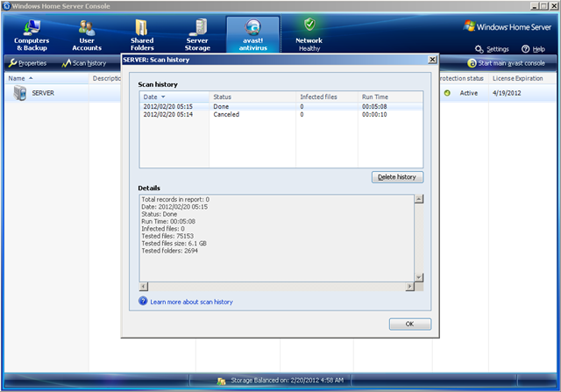Viewport: 561px width, 392px height.
Task: Click the Windows Home Server logo
Action: click(x=508, y=27)
